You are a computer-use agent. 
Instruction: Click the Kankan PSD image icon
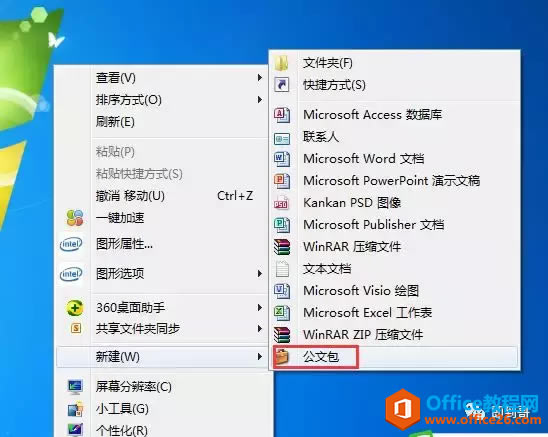pos(281,203)
